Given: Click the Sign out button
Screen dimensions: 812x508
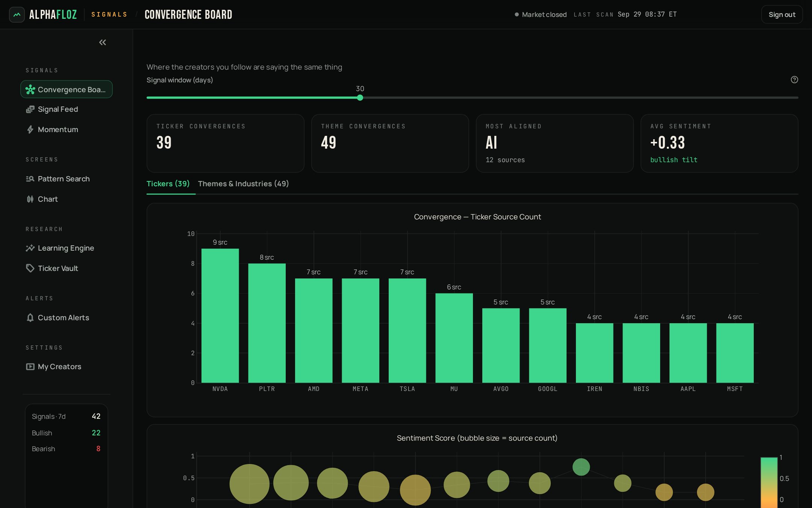Looking at the screenshot, I should tap(782, 15).
